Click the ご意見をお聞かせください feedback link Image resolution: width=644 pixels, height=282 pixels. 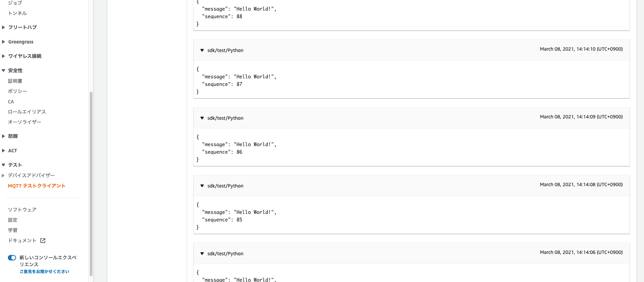click(45, 271)
